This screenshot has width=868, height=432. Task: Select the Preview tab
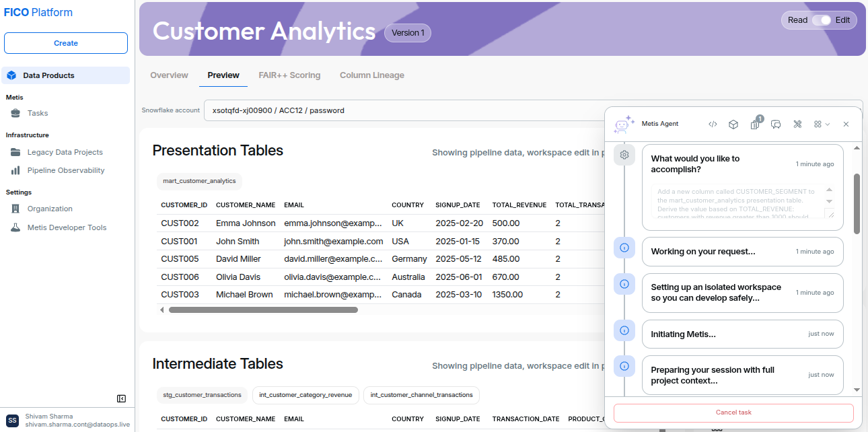coord(223,75)
